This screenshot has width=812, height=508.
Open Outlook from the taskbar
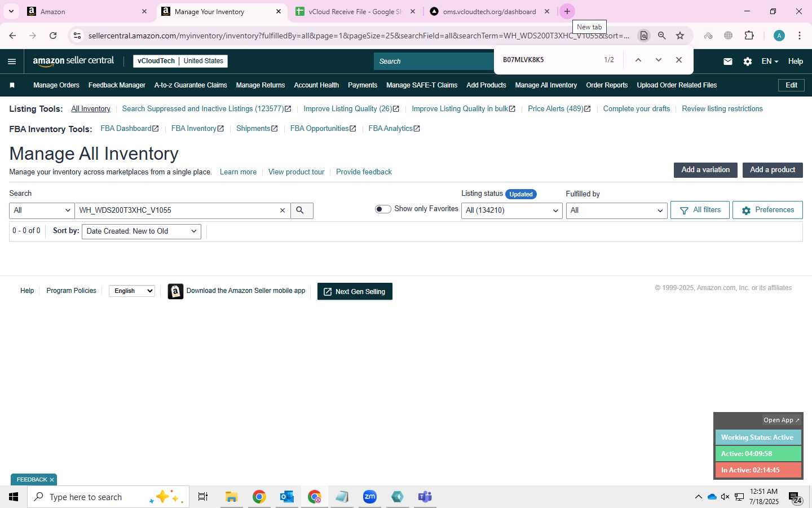(x=286, y=497)
